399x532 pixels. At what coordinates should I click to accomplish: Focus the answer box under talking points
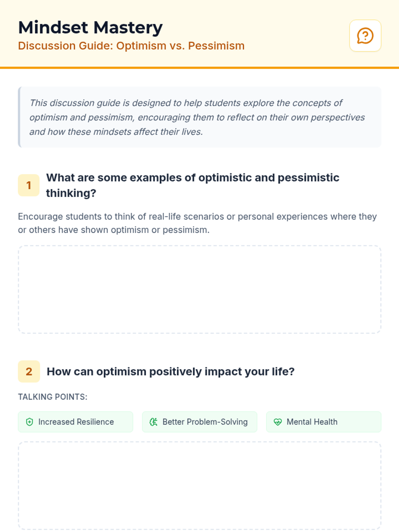coord(199,485)
